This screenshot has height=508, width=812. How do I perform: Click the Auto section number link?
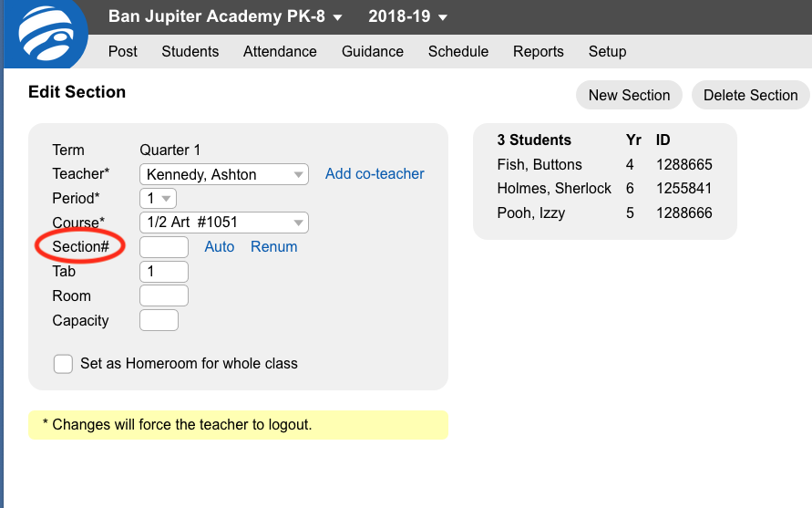[219, 247]
